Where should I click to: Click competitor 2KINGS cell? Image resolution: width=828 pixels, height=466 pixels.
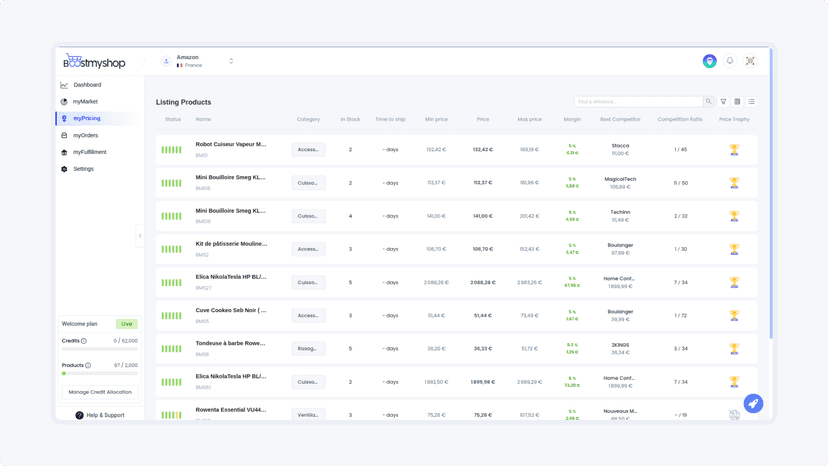[620, 349]
